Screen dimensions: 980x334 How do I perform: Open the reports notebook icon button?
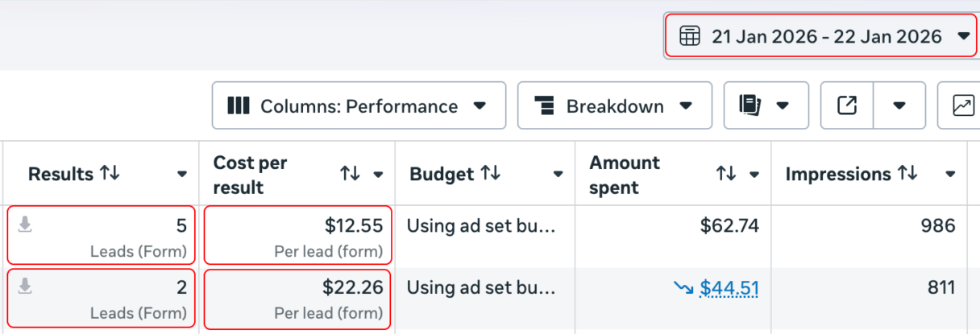click(750, 105)
